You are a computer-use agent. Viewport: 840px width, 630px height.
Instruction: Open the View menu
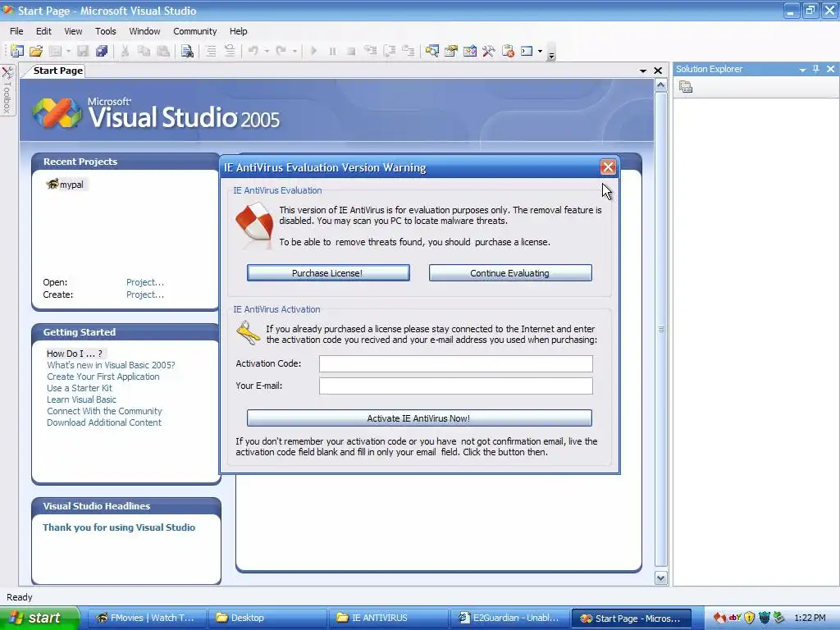pyautogui.click(x=73, y=31)
